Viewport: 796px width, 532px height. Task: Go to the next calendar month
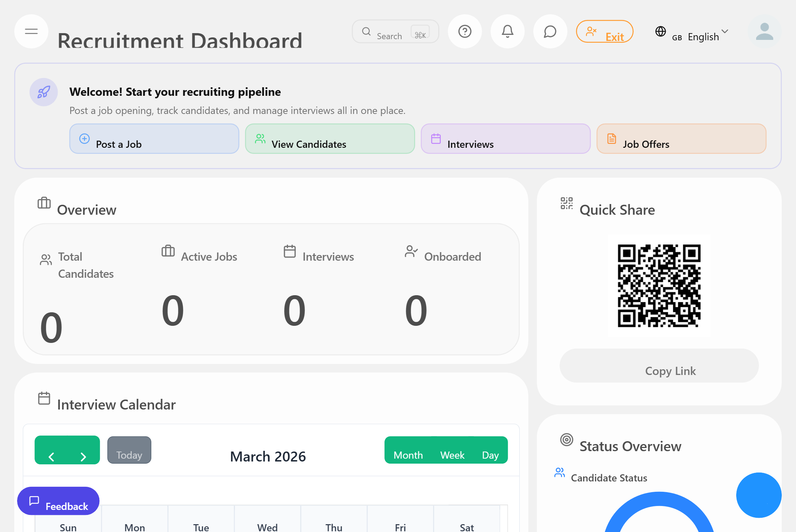pos(83,456)
